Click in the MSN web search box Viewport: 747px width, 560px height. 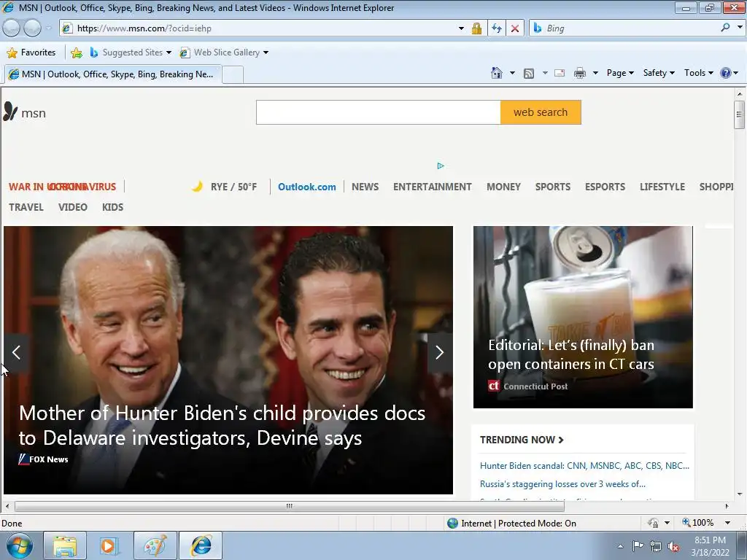click(x=379, y=112)
